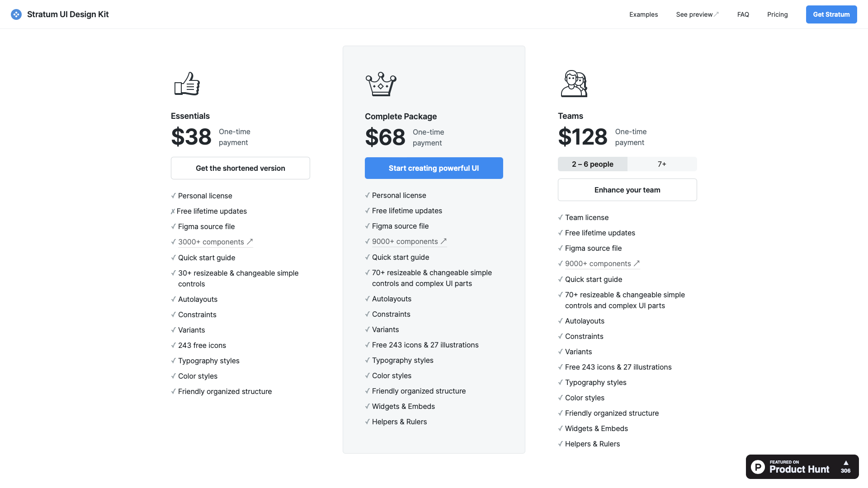Click Start creating powerful UI button
This screenshot has width=868, height=488.
pos(434,168)
